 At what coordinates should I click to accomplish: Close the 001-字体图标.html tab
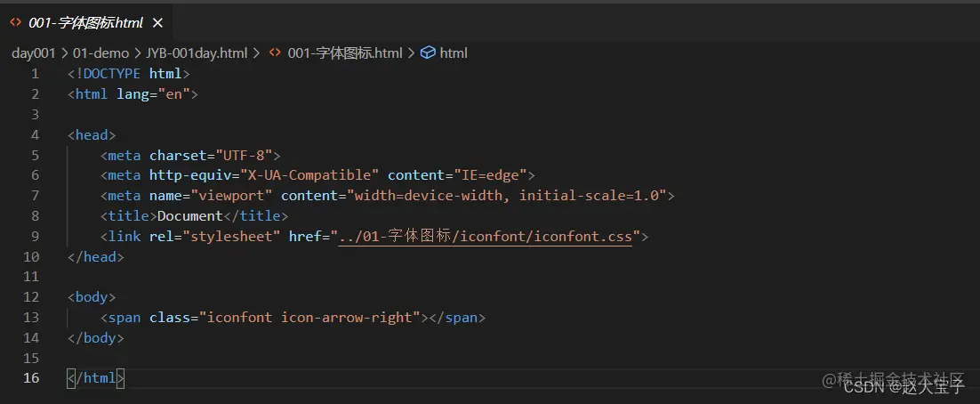point(157,23)
